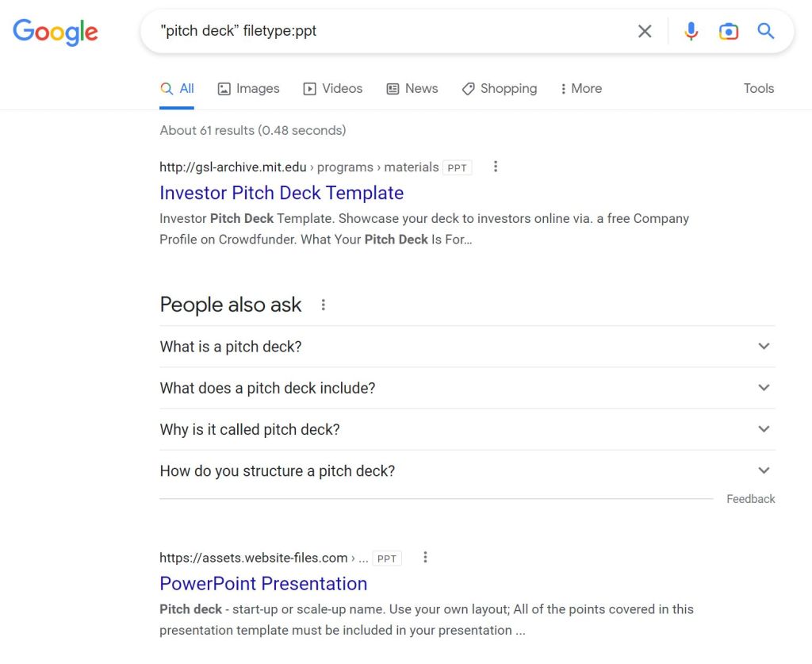Open the Tools menu
Screen dimensions: 812x664
click(x=758, y=89)
